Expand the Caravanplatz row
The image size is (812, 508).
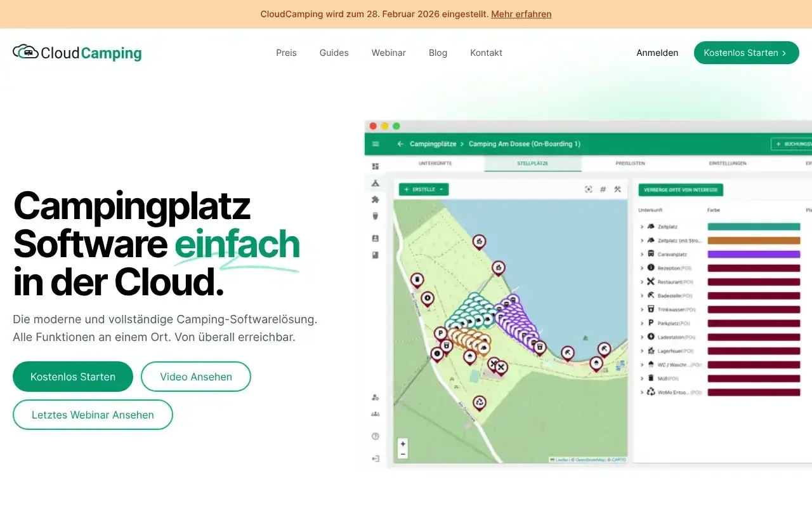[642, 254]
